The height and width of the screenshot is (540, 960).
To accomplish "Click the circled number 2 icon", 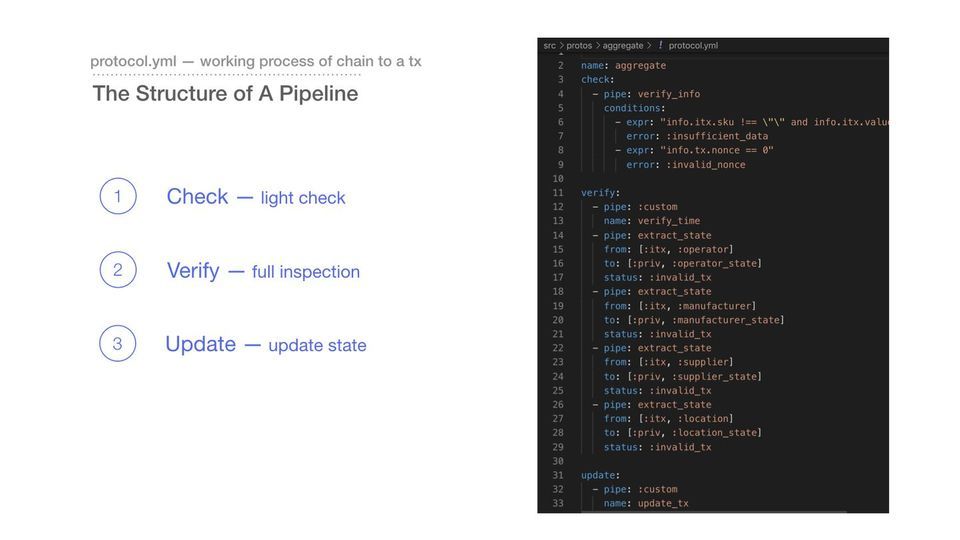I will (x=117, y=270).
